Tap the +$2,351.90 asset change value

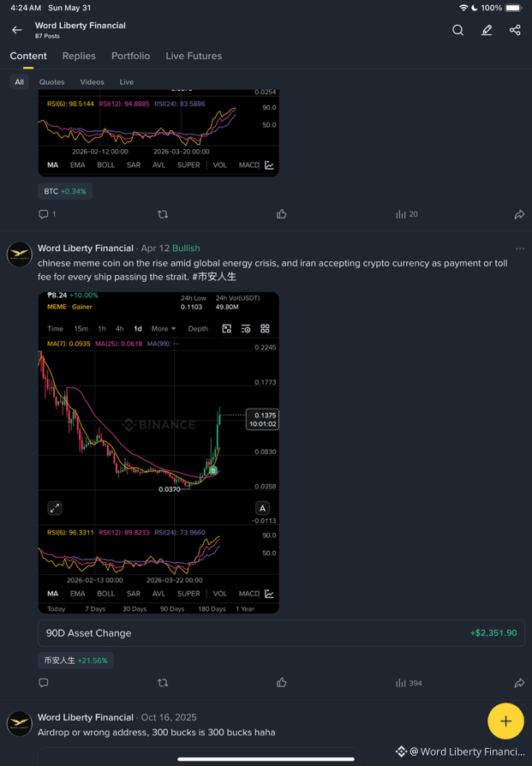click(x=493, y=633)
